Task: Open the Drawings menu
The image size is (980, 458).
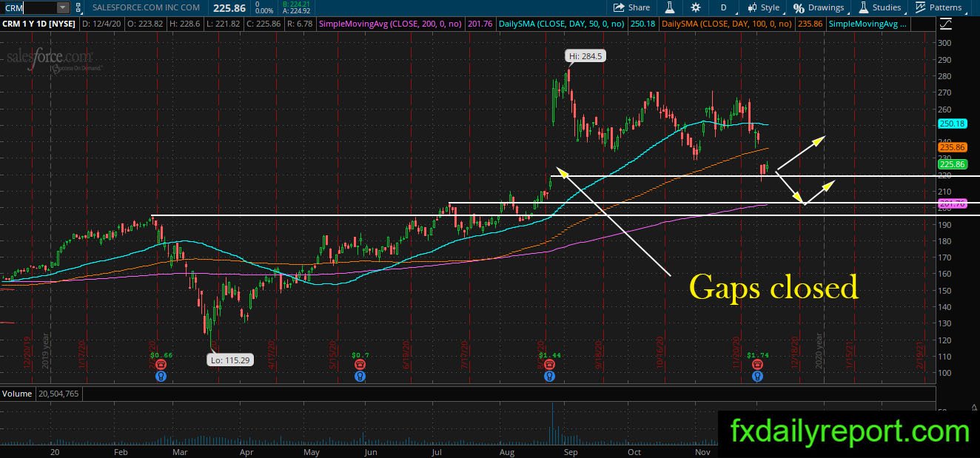Action: (x=819, y=7)
